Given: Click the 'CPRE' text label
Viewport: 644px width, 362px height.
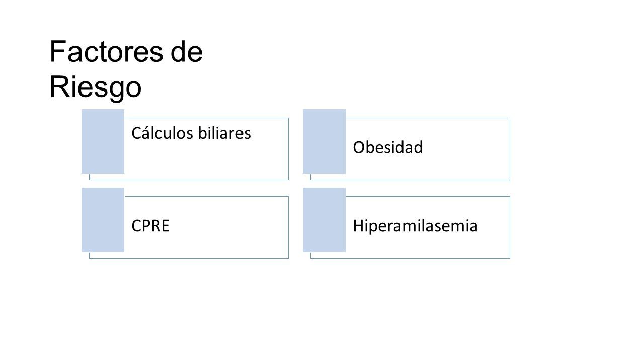Looking at the screenshot, I should click(150, 226).
